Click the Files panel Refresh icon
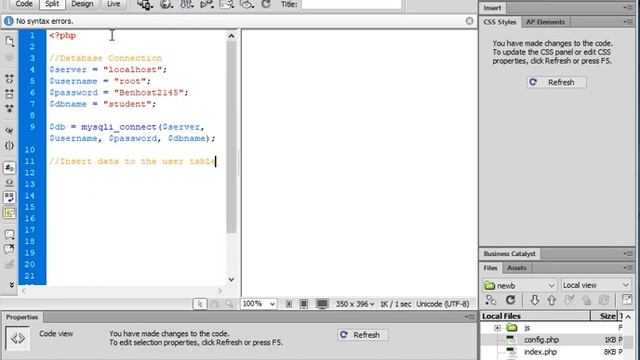 point(510,300)
